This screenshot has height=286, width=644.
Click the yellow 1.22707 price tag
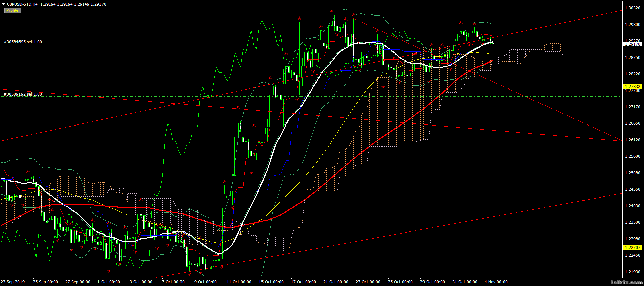pos(632,247)
